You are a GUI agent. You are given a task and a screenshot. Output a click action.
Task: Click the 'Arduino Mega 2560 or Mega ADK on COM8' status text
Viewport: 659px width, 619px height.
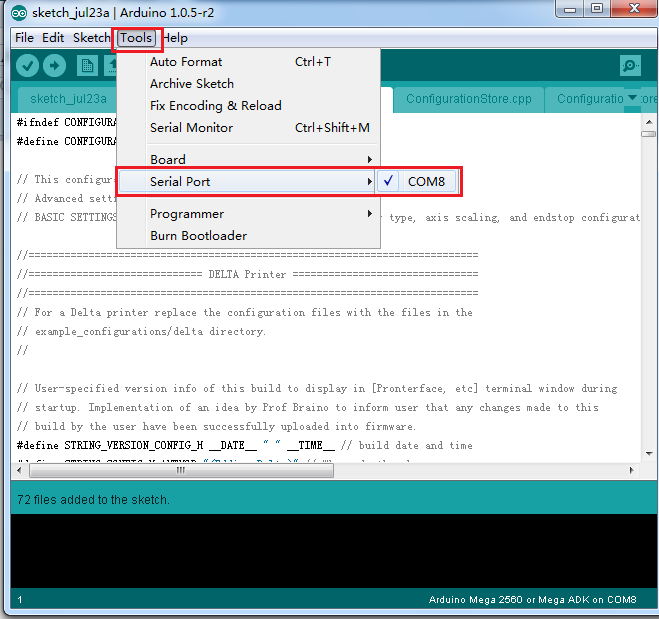click(x=532, y=600)
